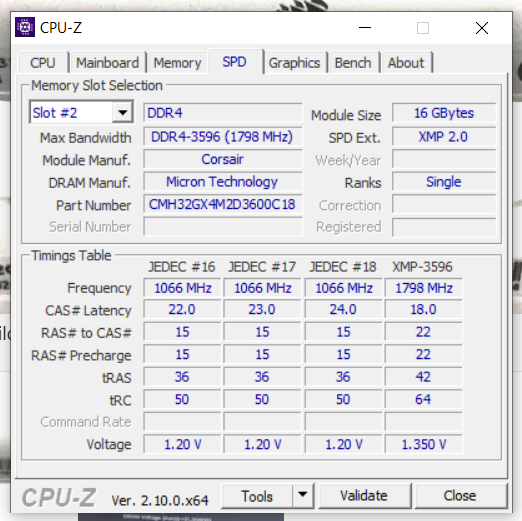
Task: Click the RAS# Precharge row label
Action: [x=81, y=355]
